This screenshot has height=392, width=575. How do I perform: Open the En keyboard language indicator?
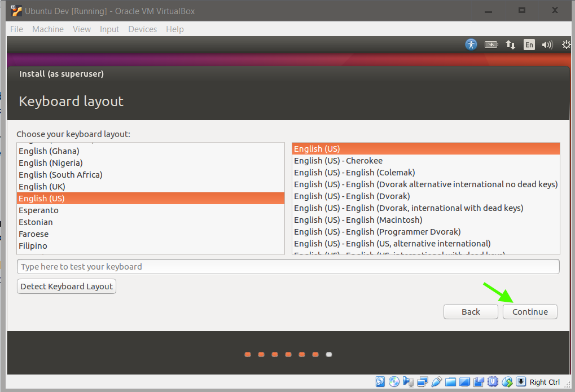529,45
